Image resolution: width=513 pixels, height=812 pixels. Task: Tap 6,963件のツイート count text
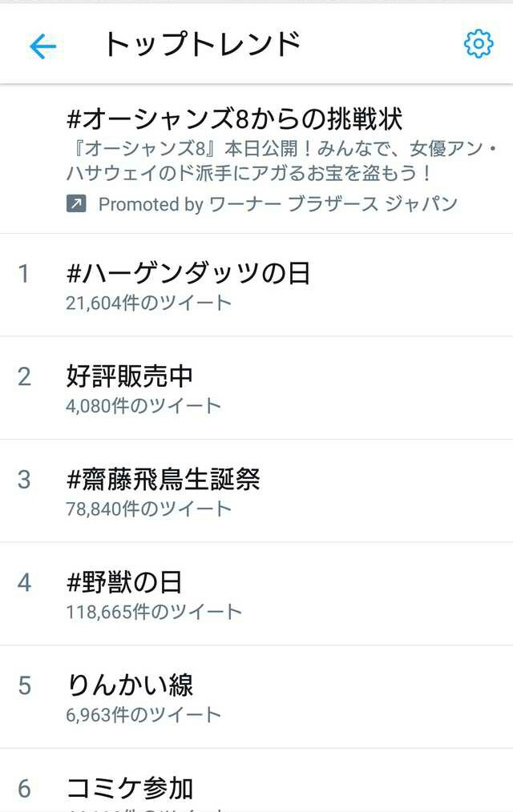pos(143,714)
